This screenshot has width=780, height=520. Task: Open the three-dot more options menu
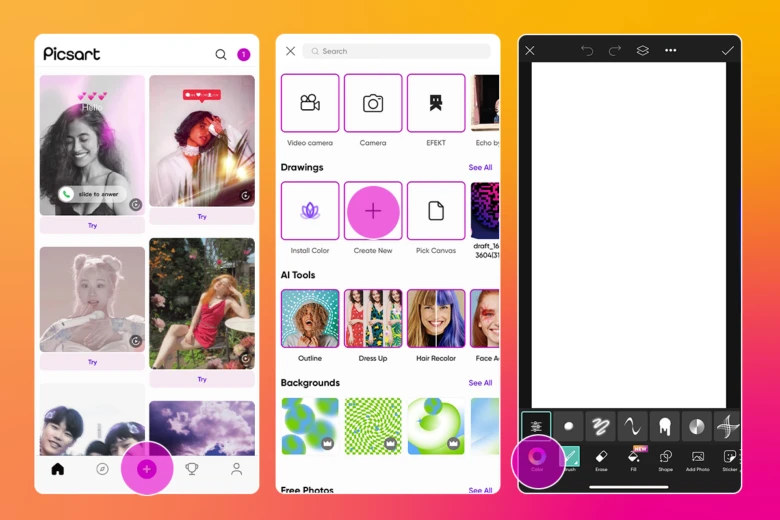(x=670, y=51)
